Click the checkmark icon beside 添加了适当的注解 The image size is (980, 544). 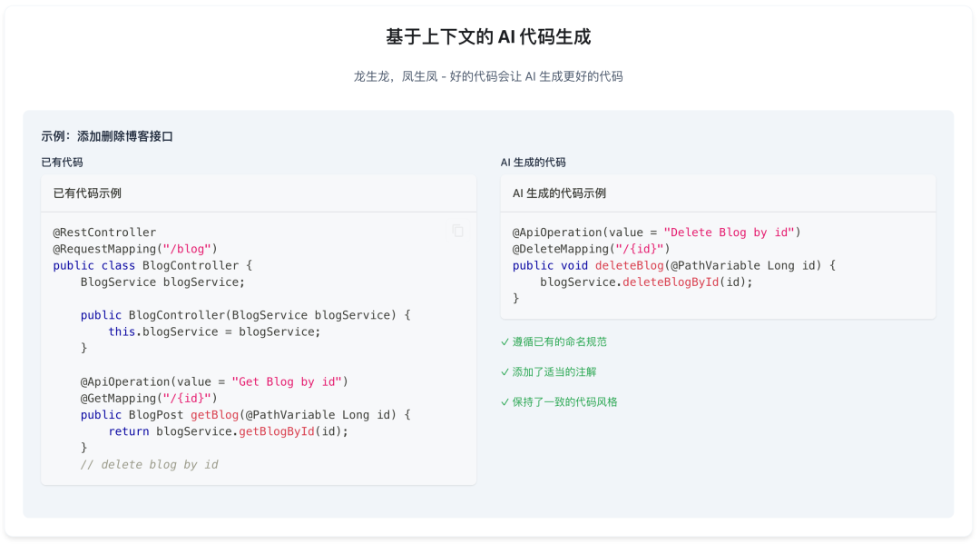[x=505, y=372]
